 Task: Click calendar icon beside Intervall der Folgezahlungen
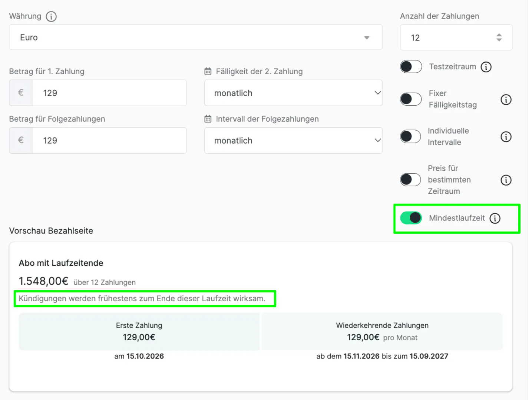tap(208, 119)
